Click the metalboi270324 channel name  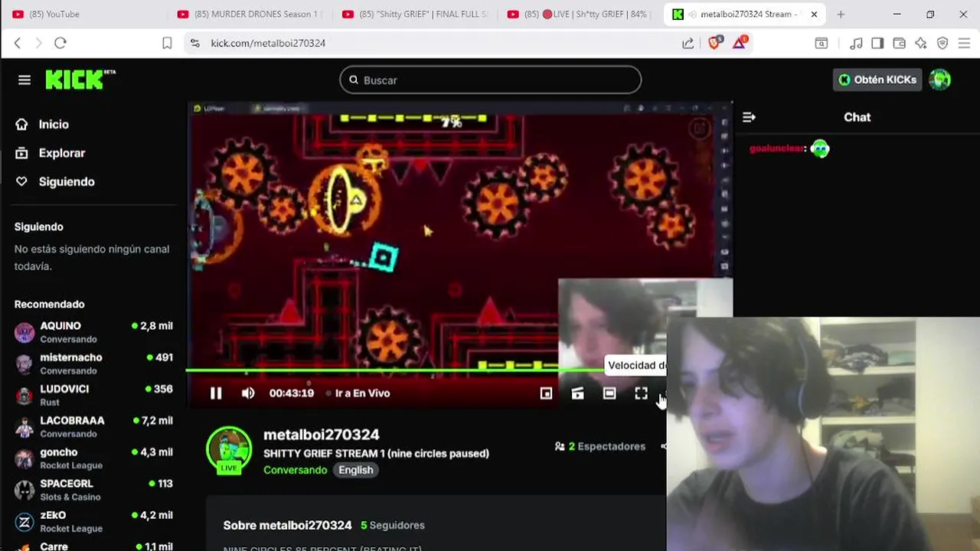pos(322,435)
